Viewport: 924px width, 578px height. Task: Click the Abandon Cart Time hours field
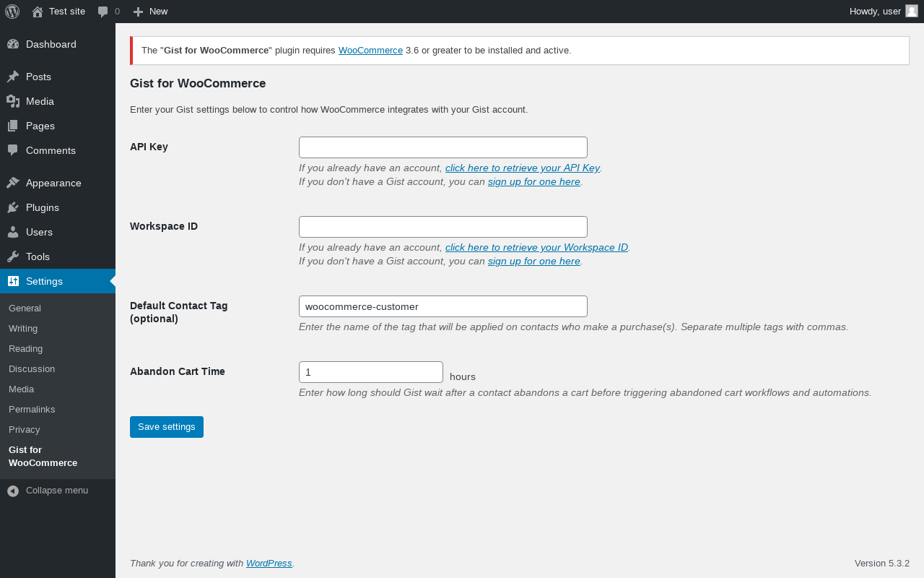pos(371,372)
